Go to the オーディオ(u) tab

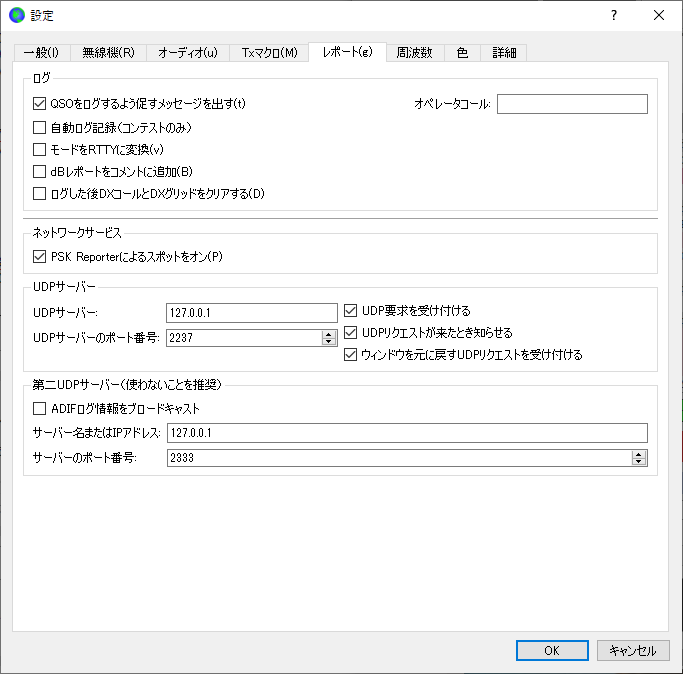pyautogui.click(x=188, y=53)
